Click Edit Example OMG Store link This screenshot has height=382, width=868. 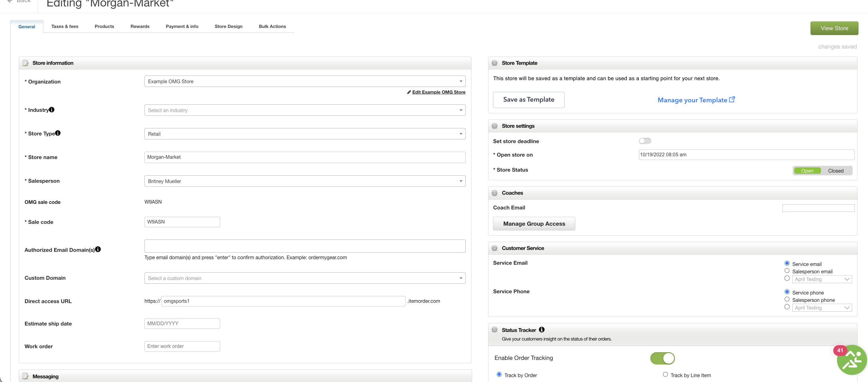(438, 92)
